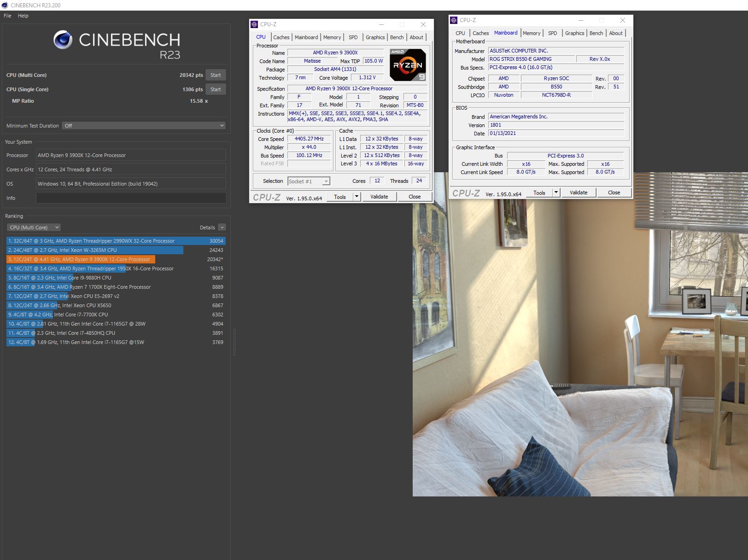Switch to SPD tab in right CPU-Z window
The height and width of the screenshot is (560, 748).
click(553, 33)
